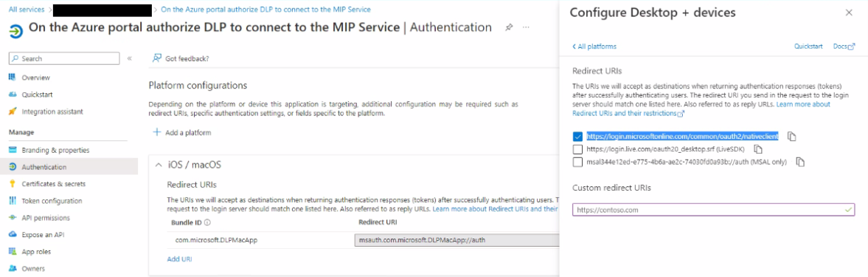Copy the MSAL only redirect URI
Viewport: 868px width, 277px height.
(799, 163)
